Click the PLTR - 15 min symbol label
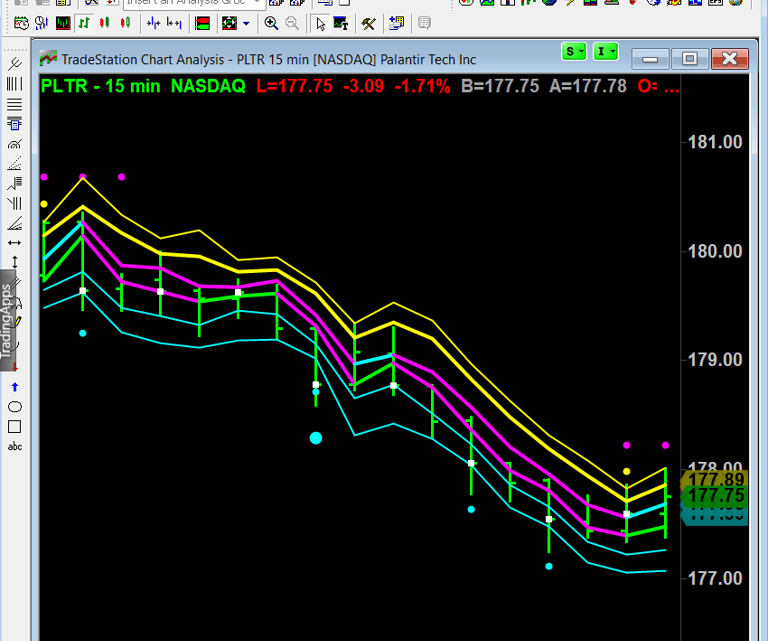Screen dimensions: 768x641 [100, 86]
